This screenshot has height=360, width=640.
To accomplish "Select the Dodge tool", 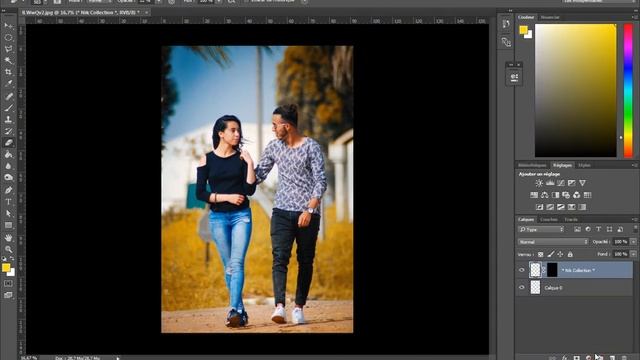I will [x=8, y=177].
